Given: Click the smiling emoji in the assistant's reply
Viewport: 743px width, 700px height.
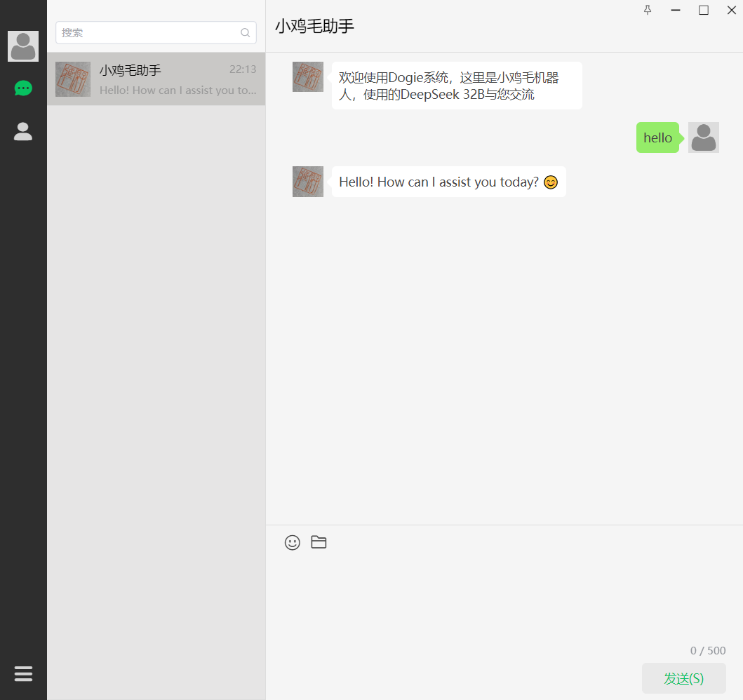Looking at the screenshot, I should point(550,182).
